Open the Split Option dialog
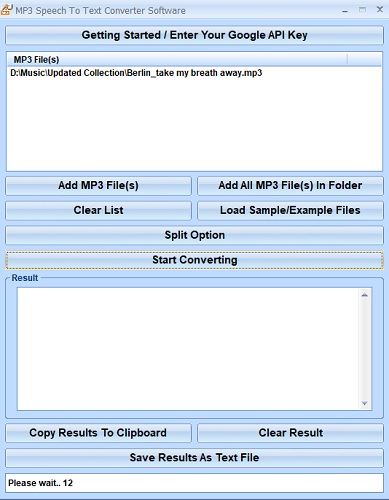This screenshot has width=389, height=500. click(194, 235)
